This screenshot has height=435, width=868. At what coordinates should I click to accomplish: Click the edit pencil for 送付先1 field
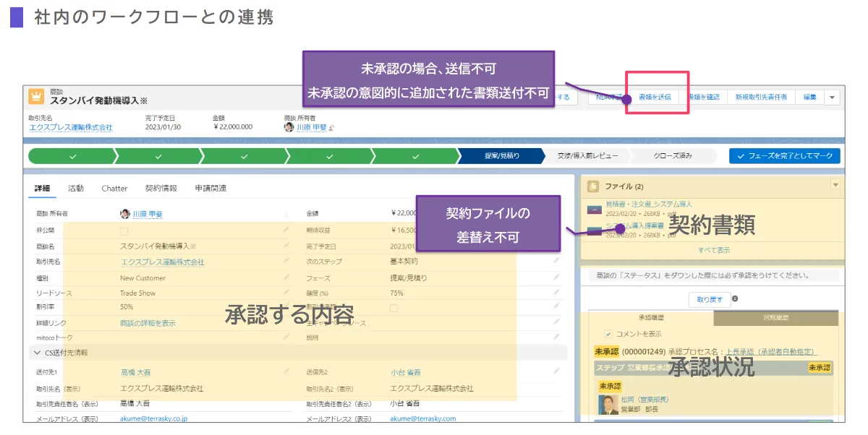(286, 371)
